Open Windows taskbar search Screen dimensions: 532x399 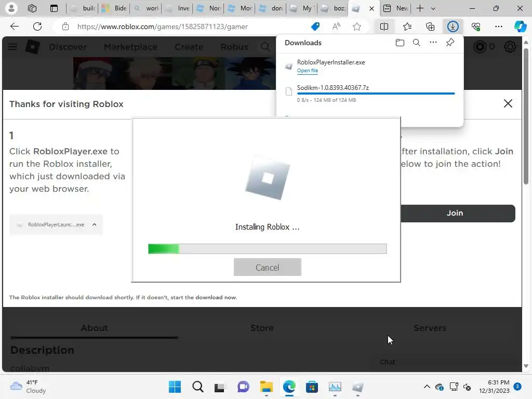click(x=198, y=387)
